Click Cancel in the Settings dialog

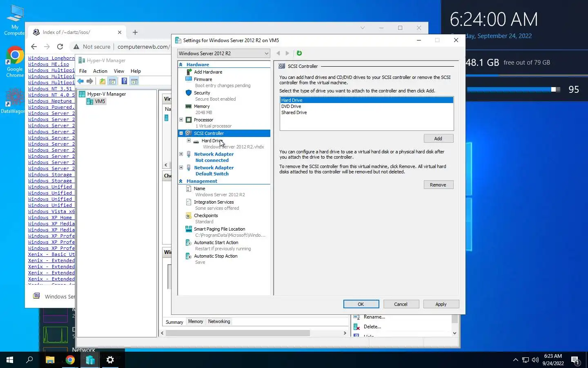pos(401,304)
